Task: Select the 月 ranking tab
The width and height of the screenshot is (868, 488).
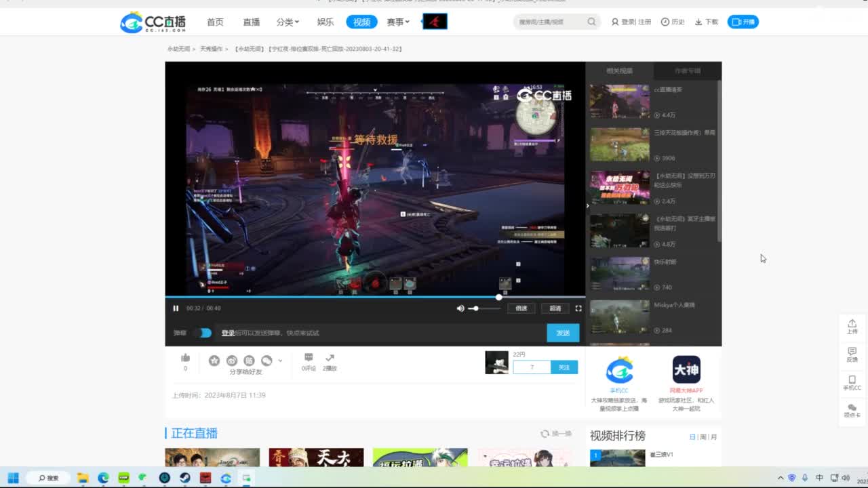Action: click(714, 437)
